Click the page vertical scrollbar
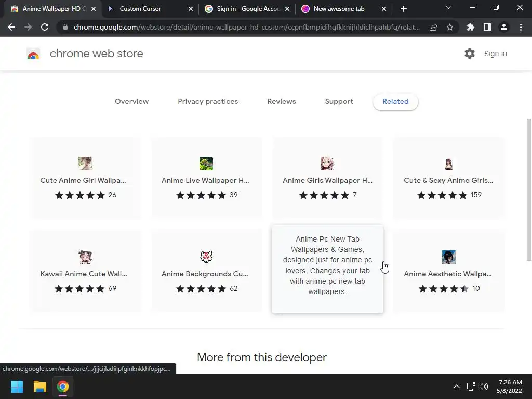The image size is (532, 399). (529, 190)
